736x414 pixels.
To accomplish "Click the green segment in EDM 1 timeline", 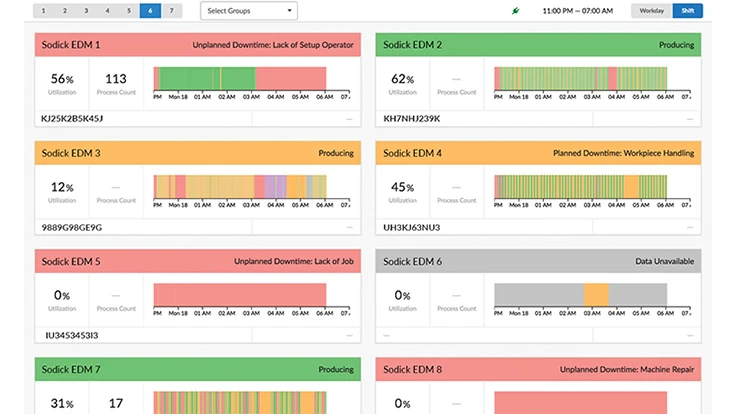I will pos(204,80).
